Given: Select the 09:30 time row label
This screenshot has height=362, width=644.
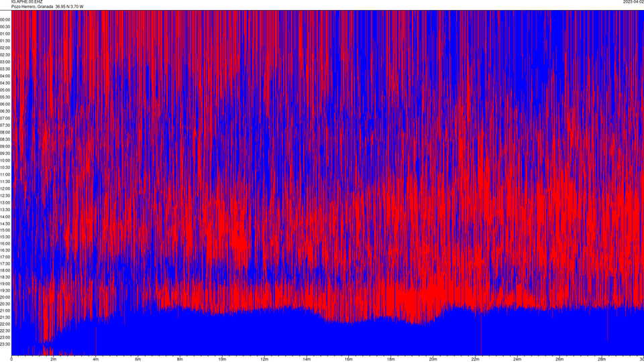Looking at the screenshot, I should coord(5,154).
